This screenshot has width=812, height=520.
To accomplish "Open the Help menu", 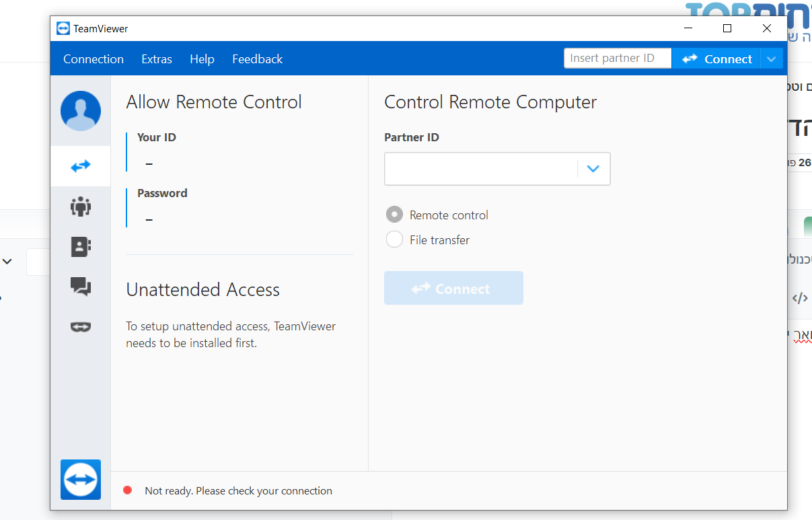I will click(x=202, y=59).
